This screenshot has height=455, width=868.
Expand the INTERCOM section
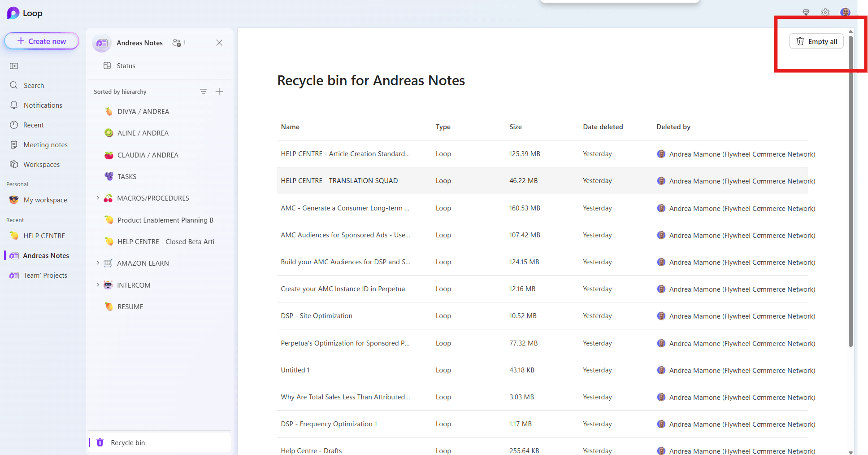(x=98, y=284)
